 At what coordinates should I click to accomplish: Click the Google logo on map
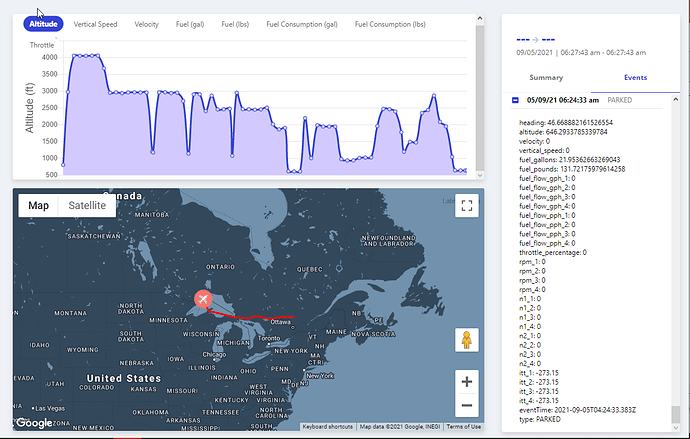tap(33, 423)
